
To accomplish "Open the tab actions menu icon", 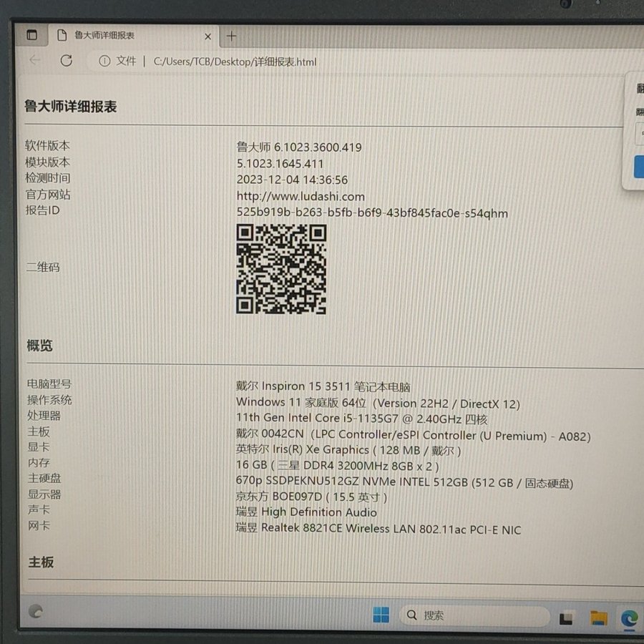I will pos(31,35).
